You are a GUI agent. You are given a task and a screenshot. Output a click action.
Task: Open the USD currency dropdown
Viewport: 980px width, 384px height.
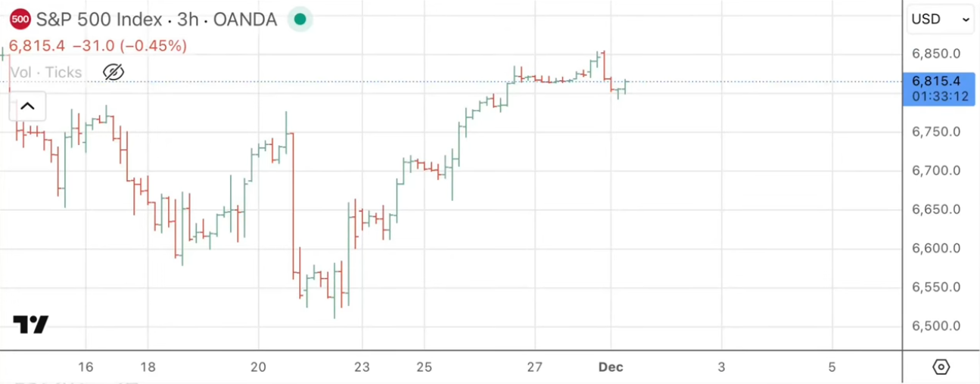pyautogui.click(x=941, y=20)
